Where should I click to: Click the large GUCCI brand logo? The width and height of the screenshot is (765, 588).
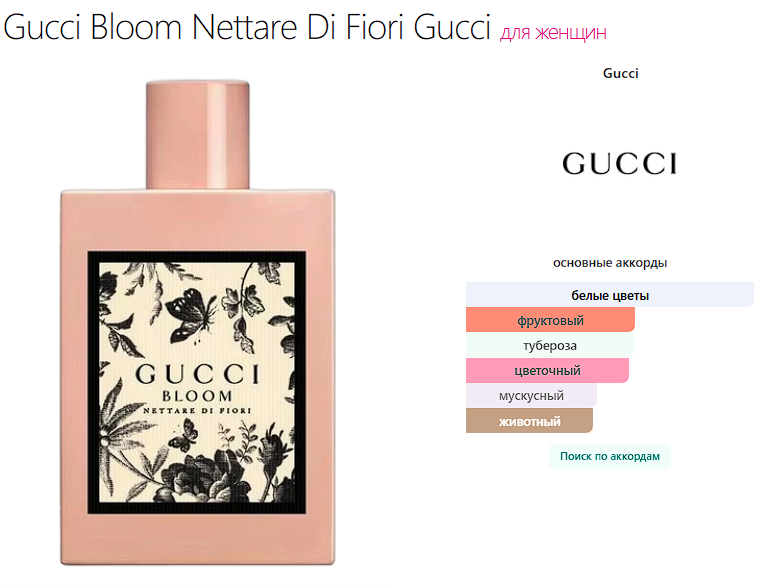(x=620, y=163)
